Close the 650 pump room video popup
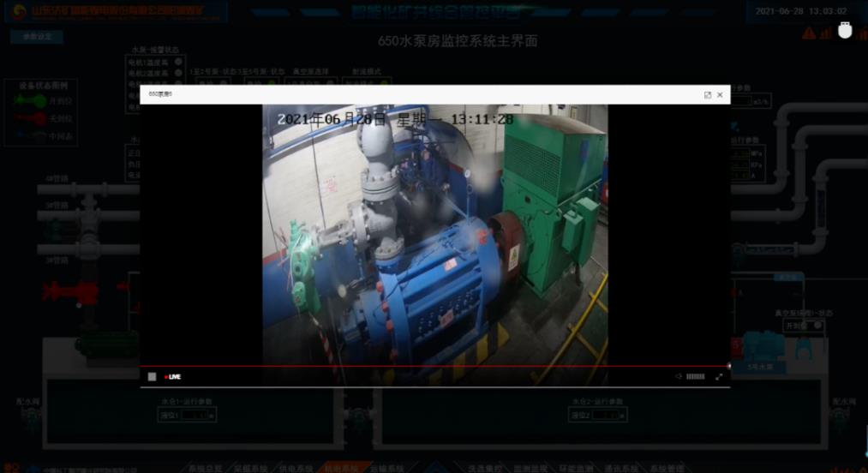Image resolution: width=868 pixels, height=473 pixels. (x=720, y=94)
